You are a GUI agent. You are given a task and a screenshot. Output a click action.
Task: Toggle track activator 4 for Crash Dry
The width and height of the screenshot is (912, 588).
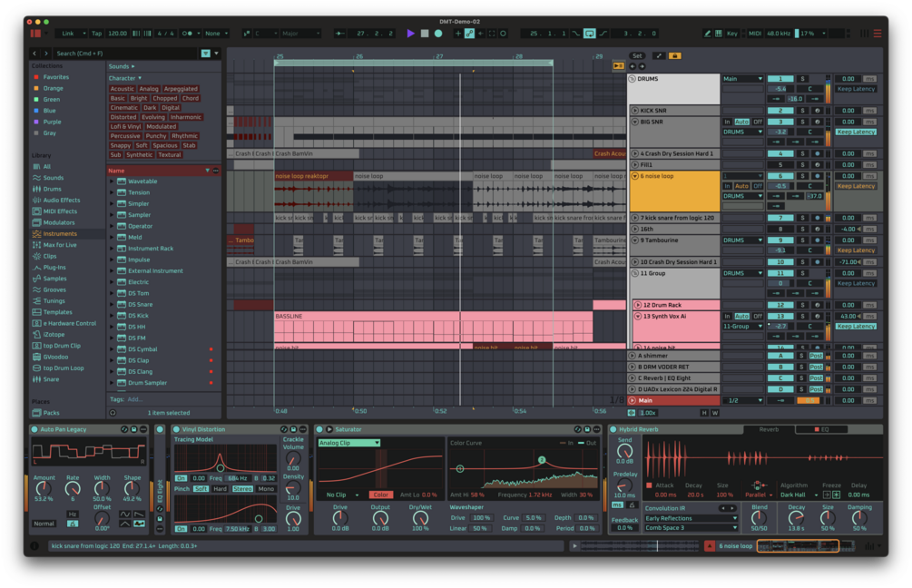pyautogui.click(x=780, y=154)
